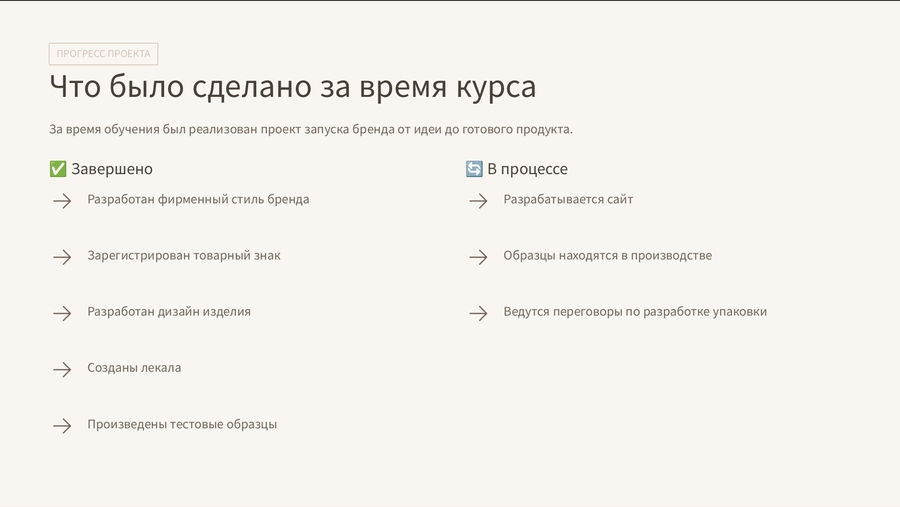Click arrow icon next to Разрабатывается сайт
Image resolution: width=900 pixels, height=507 pixels.
coord(478,200)
